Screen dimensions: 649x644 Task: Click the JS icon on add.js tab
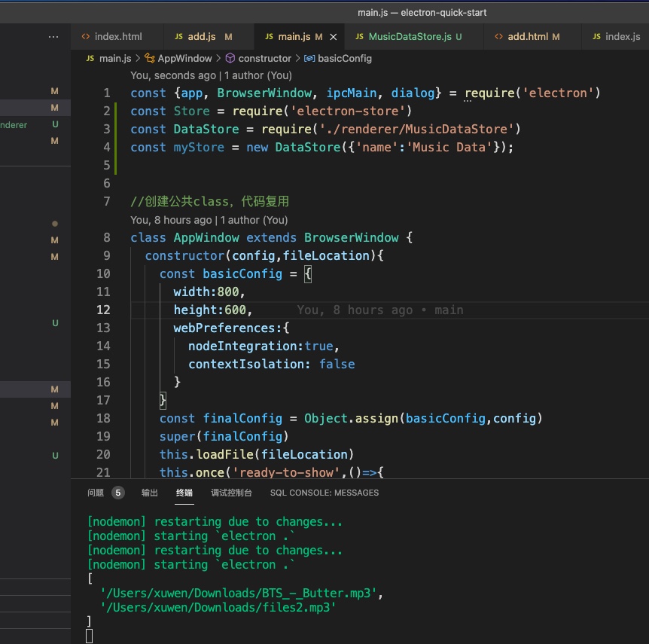point(178,36)
